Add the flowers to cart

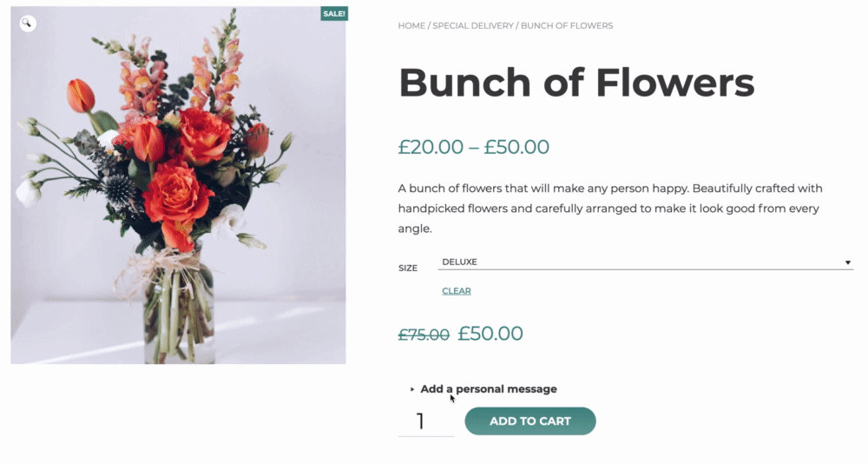click(x=529, y=421)
